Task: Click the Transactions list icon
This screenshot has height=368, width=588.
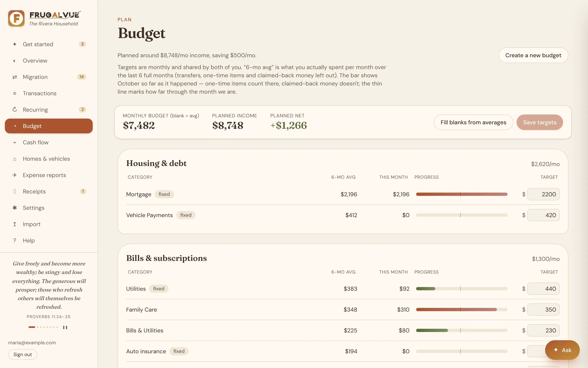Action: pyautogui.click(x=14, y=93)
